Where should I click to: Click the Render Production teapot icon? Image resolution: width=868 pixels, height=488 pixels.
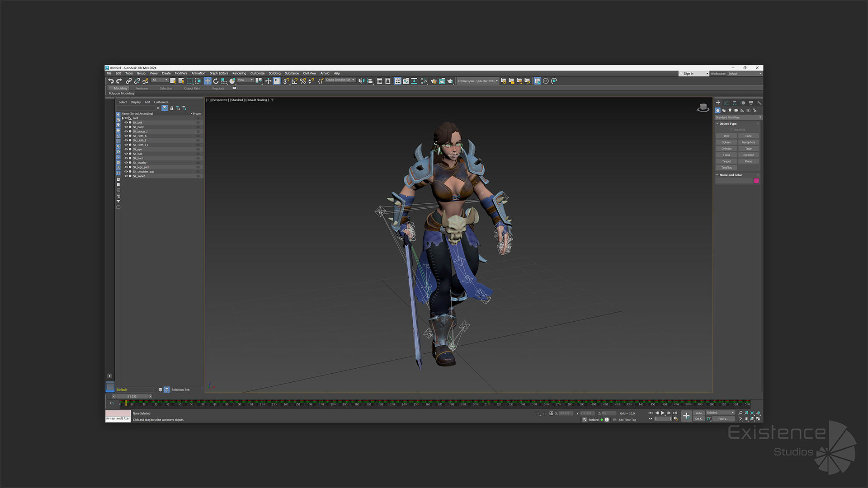[x=450, y=81]
